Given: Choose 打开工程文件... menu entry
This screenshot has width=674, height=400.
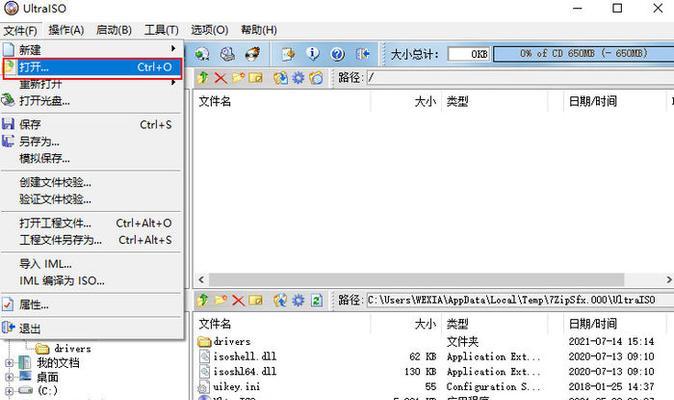Looking at the screenshot, I should tap(92, 223).
